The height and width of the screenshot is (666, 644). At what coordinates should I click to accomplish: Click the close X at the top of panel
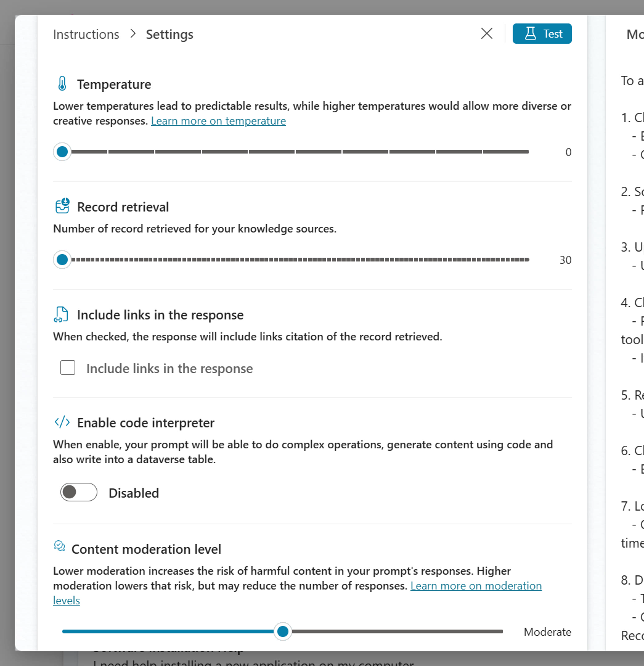486,34
